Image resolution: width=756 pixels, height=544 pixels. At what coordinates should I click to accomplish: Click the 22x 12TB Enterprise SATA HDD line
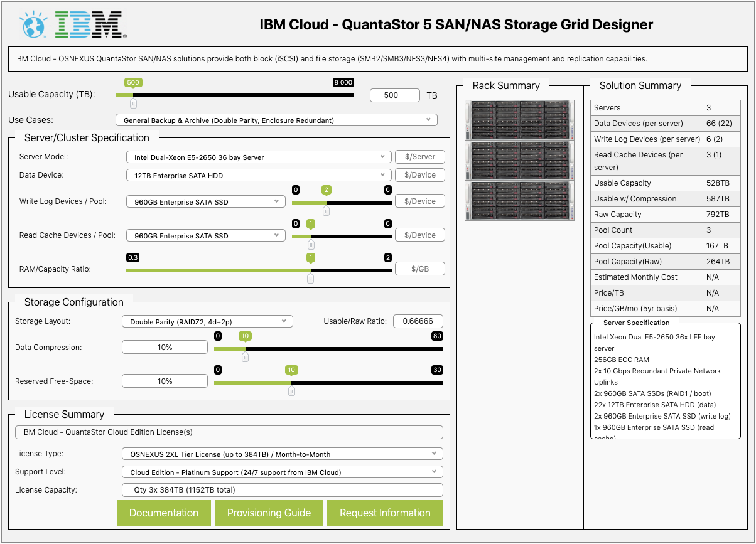[x=655, y=405]
